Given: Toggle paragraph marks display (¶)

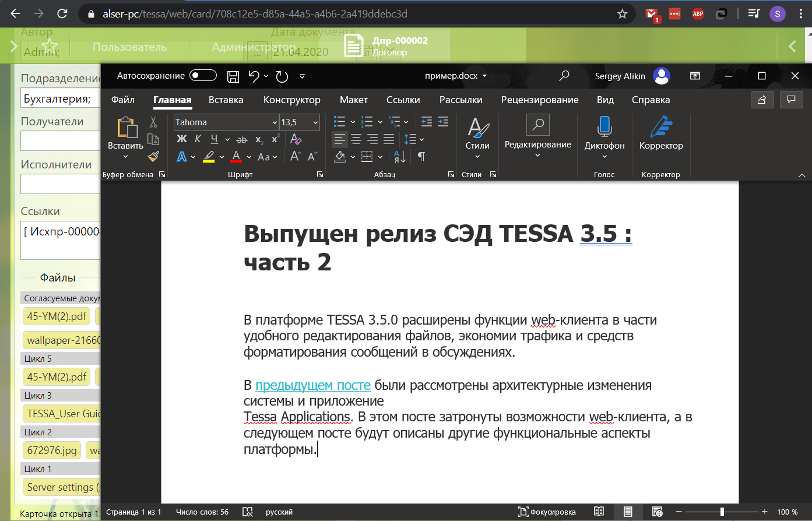Looking at the screenshot, I should point(421,156).
